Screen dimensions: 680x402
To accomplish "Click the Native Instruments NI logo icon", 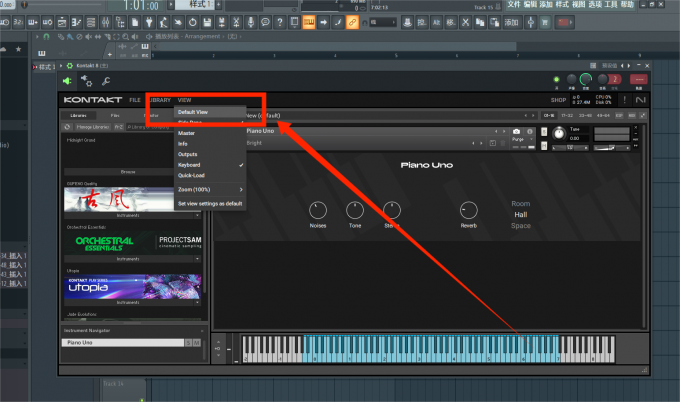I will pyautogui.click(x=641, y=100).
